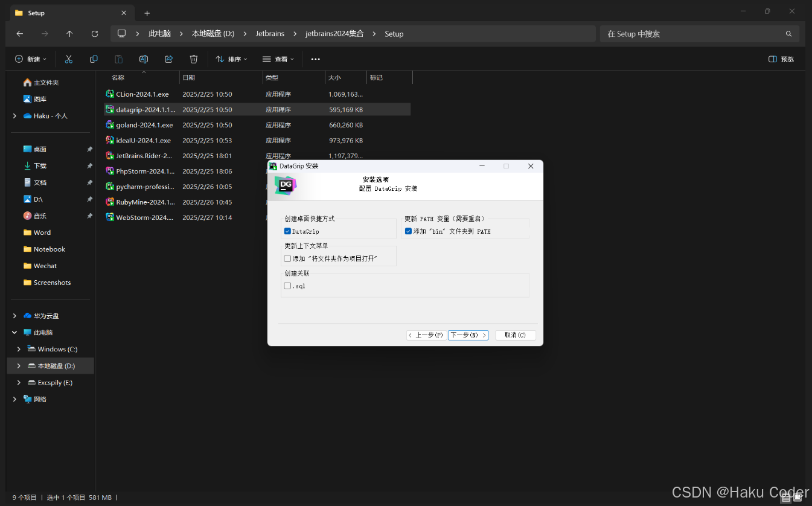Open a new tab with plus icon
This screenshot has width=812, height=506.
[147, 13]
